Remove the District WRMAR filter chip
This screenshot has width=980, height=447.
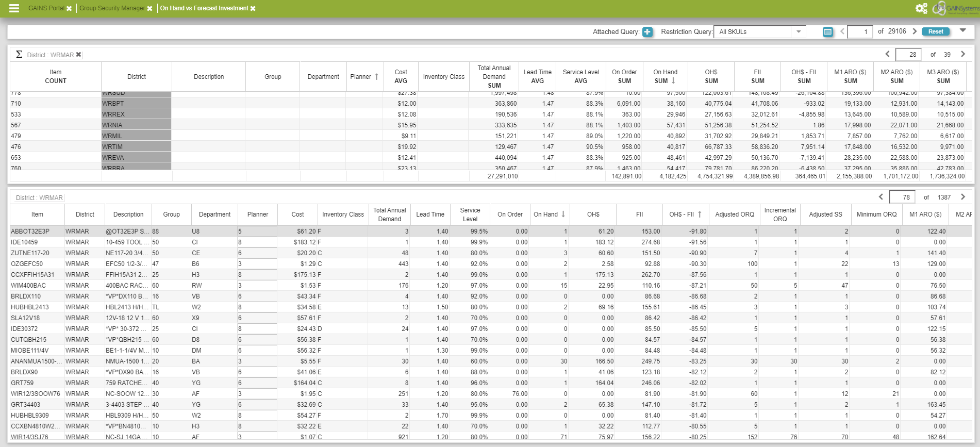(x=78, y=55)
